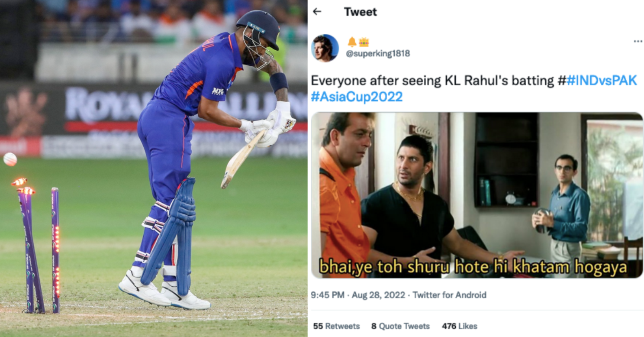This screenshot has height=337, width=644.
Task: Click the 9:45 PM timestamp
Action: click(328, 295)
